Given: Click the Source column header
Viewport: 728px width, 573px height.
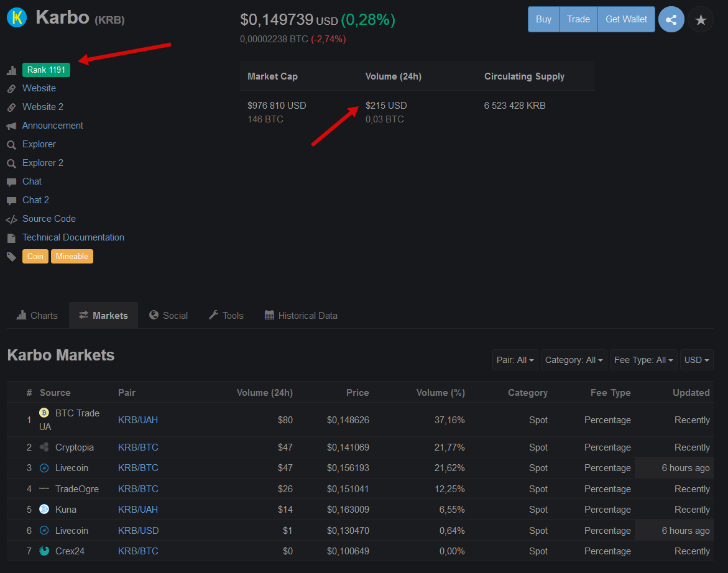Looking at the screenshot, I should (x=55, y=393).
